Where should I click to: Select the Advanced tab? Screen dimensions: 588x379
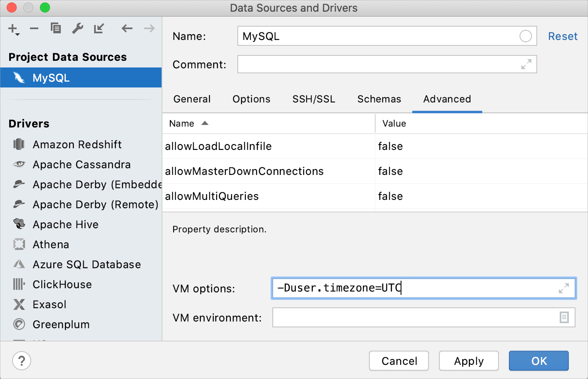pos(447,99)
